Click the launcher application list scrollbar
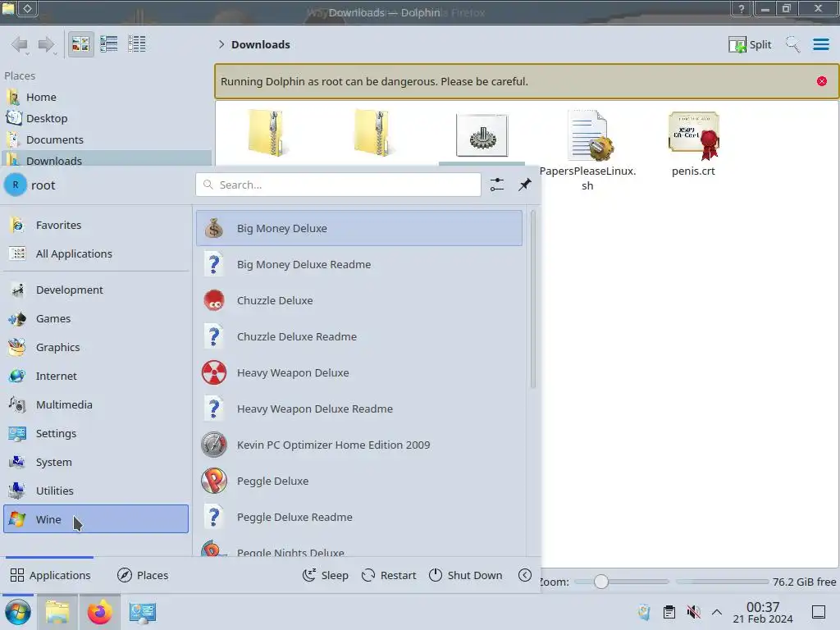840x630 pixels. pyautogui.click(x=532, y=299)
